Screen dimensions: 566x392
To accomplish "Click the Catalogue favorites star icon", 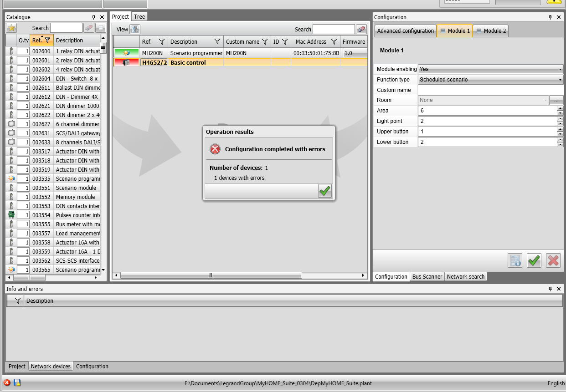I will click(11, 28).
